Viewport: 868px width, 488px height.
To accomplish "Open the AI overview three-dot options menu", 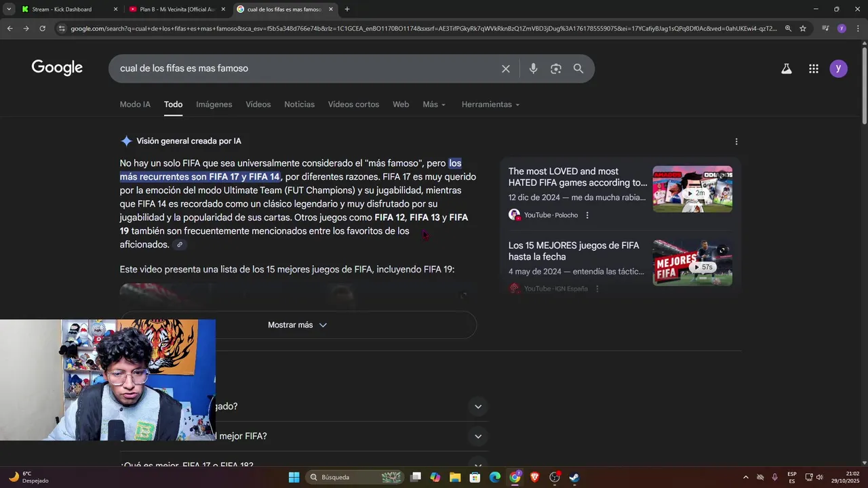I will coord(736,142).
